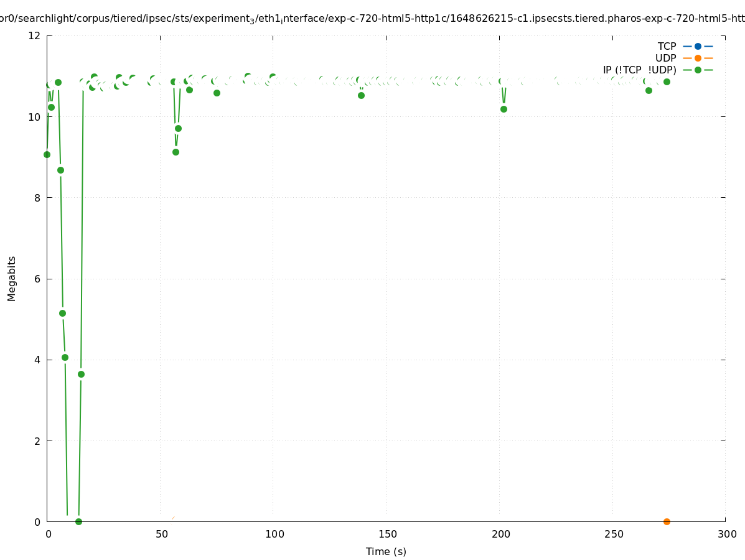Click the first green point at time zero
The image size is (745, 560).
(x=47, y=154)
